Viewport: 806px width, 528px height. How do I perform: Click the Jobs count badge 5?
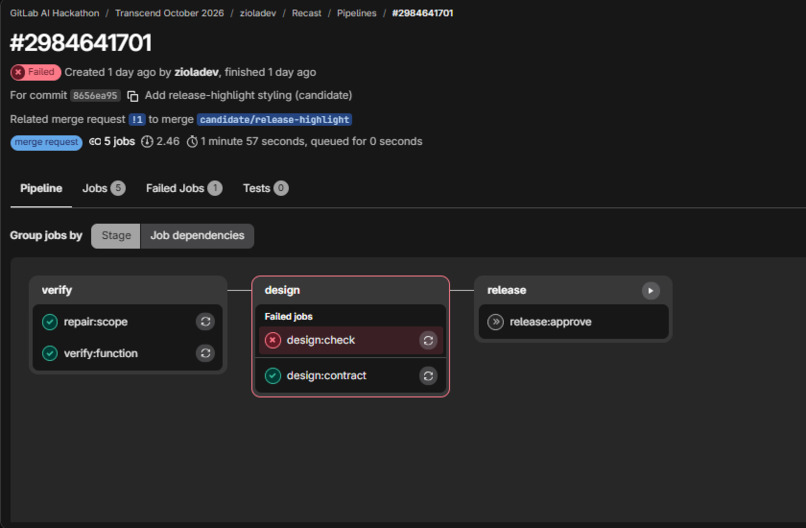(x=118, y=188)
